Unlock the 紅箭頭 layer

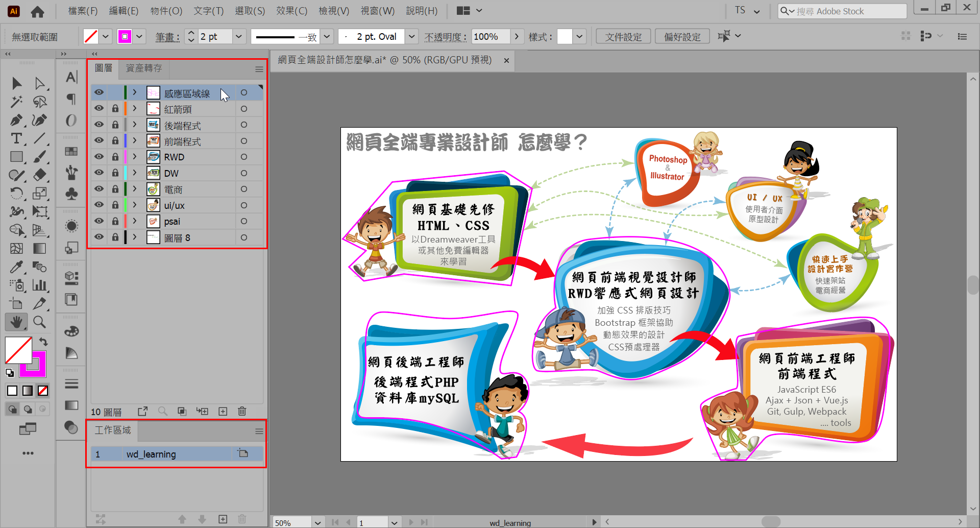[115, 109]
